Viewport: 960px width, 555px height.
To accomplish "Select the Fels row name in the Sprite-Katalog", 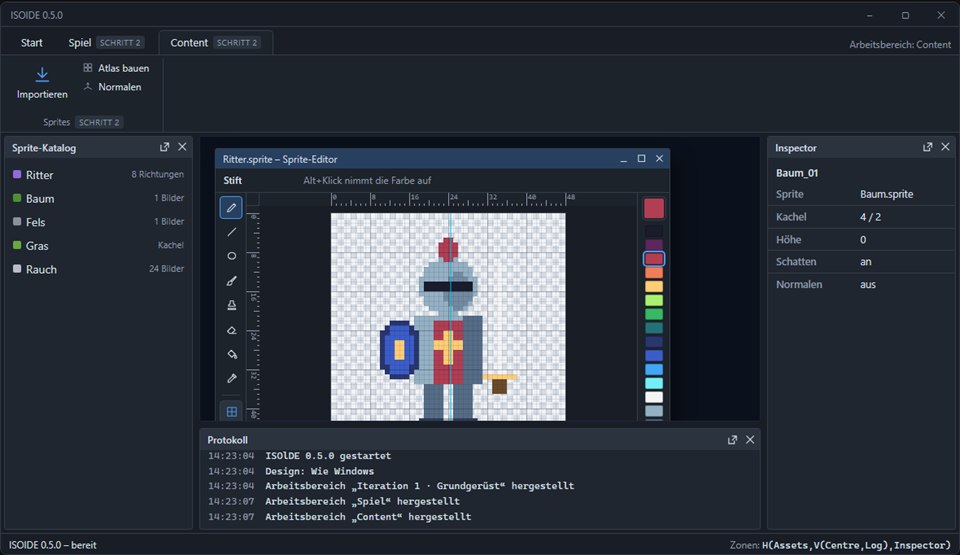I will click(36, 222).
